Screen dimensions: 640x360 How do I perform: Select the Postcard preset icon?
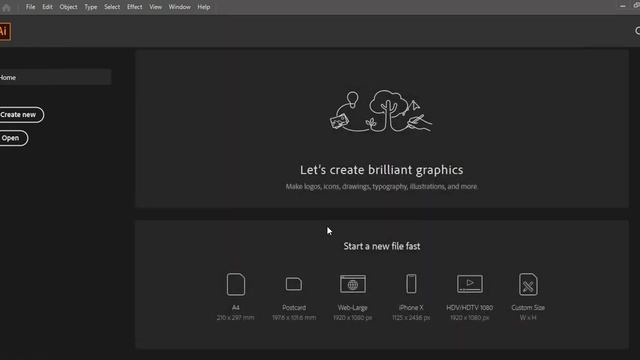[x=294, y=284]
